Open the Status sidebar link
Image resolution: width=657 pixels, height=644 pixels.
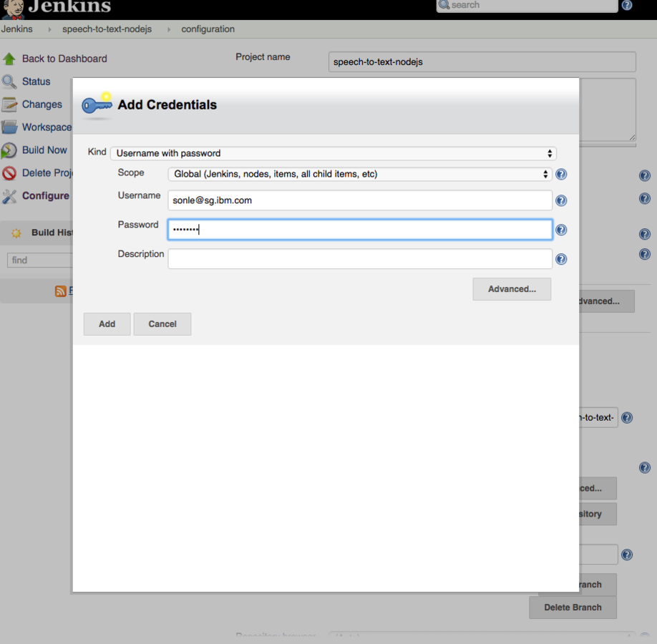click(x=36, y=82)
